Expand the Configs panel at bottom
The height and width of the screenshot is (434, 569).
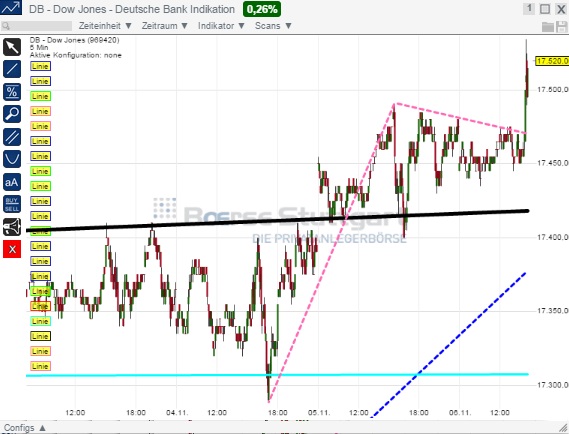[25, 428]
